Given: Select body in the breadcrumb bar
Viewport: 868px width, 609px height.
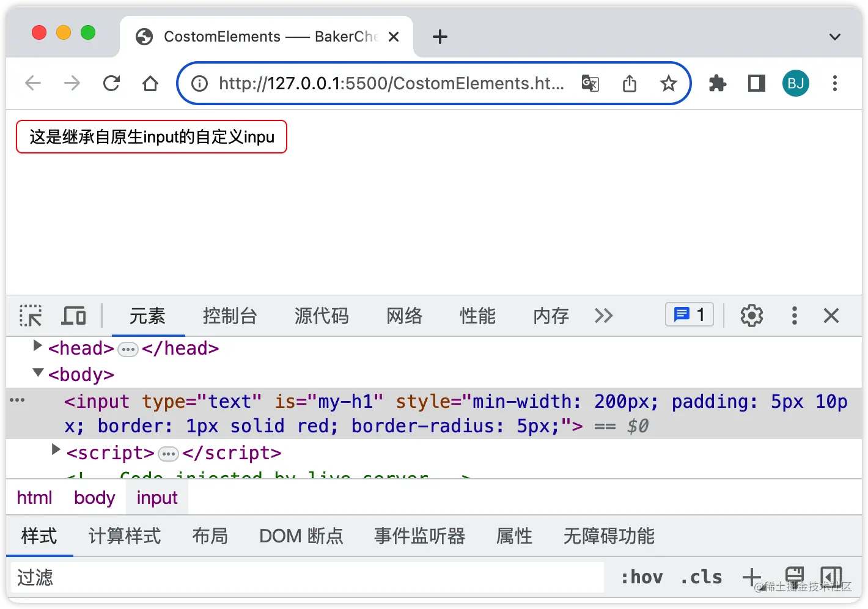Looking at the screenshot, I should [x=94, y=498].
